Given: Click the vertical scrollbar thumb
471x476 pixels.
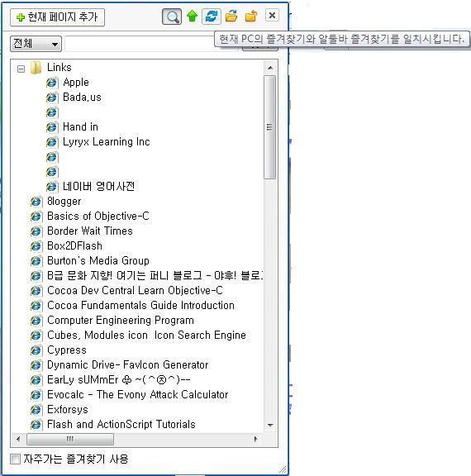Looking at the screenshot, I should point(270,127).
